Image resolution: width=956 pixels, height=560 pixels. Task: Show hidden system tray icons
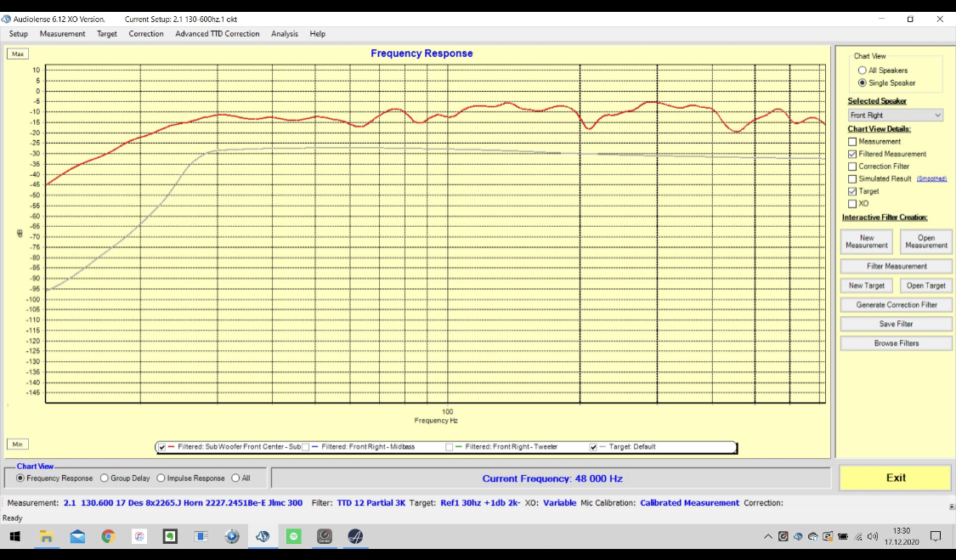tap(767, 537)
